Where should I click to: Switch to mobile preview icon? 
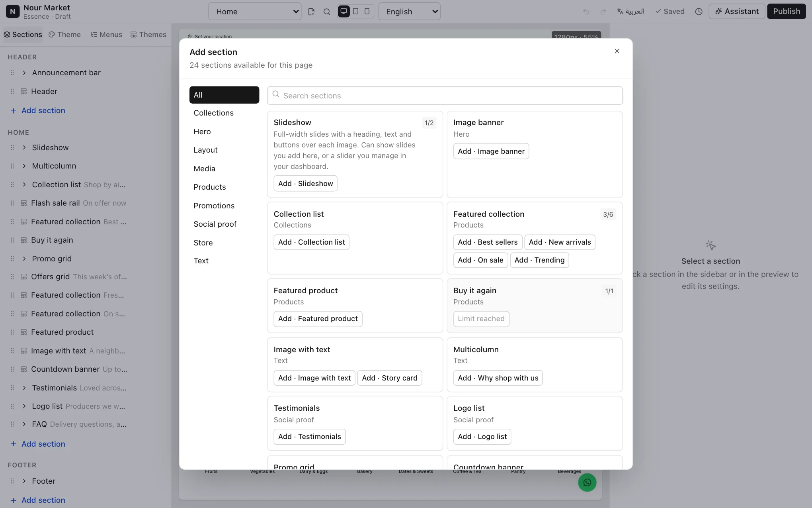coord(367,12)
